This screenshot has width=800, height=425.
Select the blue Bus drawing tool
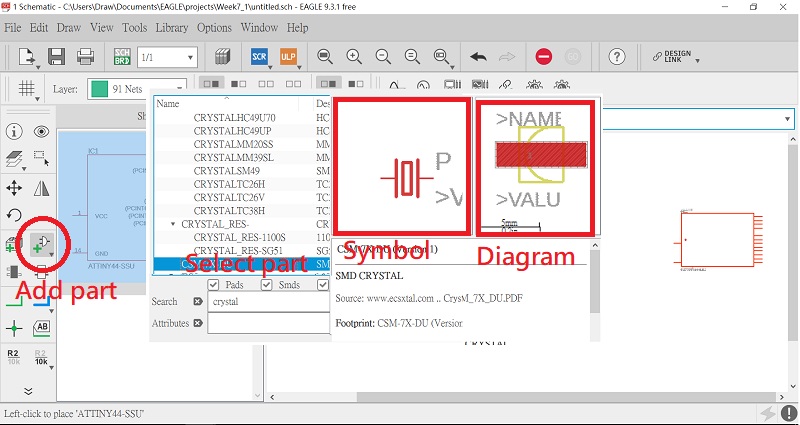[41, 303]
